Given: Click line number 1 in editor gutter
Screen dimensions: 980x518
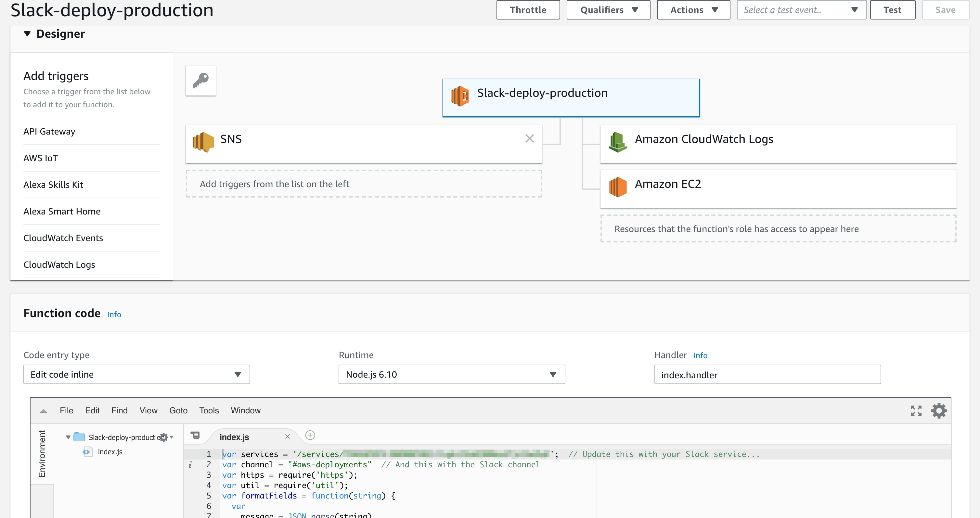Looking at the screenshot, I should click(x=209, y=454).
